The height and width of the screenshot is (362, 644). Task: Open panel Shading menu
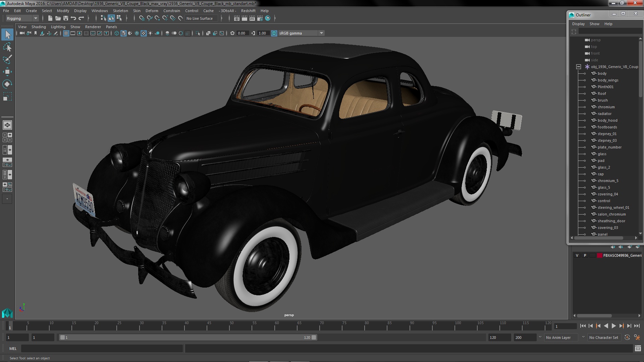coord(39,27)
